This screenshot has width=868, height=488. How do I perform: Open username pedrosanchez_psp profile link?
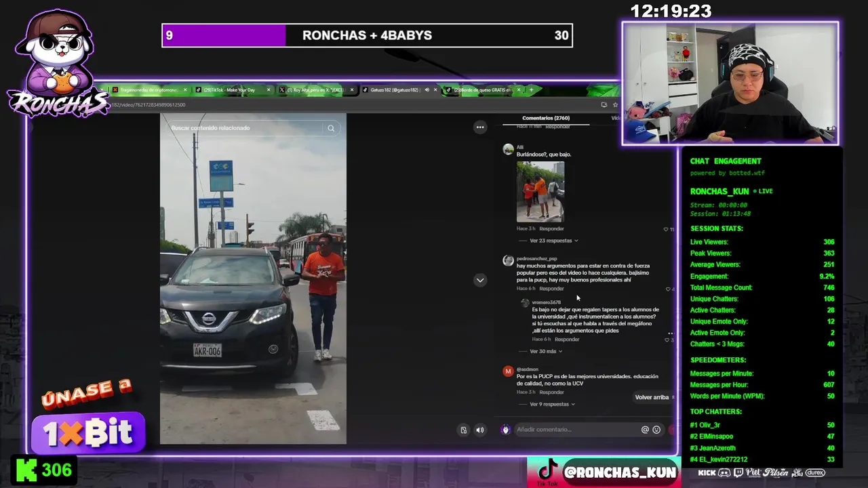coord(536,258)
